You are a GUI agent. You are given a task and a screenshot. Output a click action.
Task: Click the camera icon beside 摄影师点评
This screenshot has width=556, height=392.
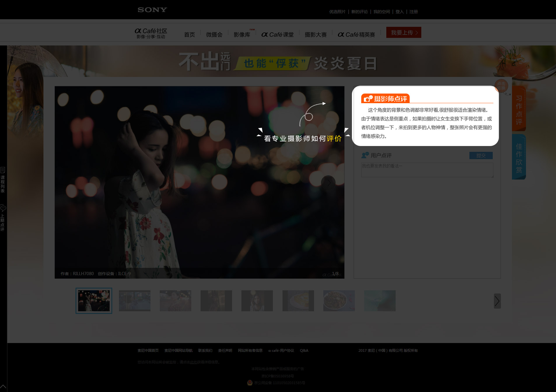click(x=368, y=99)
